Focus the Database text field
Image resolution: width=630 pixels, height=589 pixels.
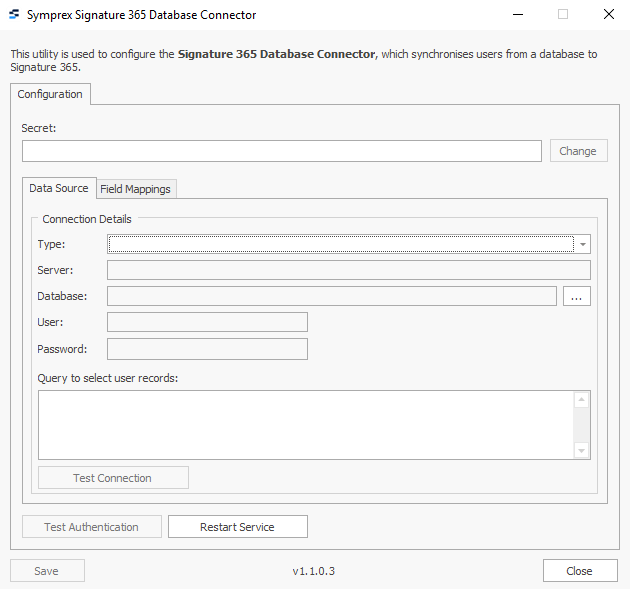point(332,296)
